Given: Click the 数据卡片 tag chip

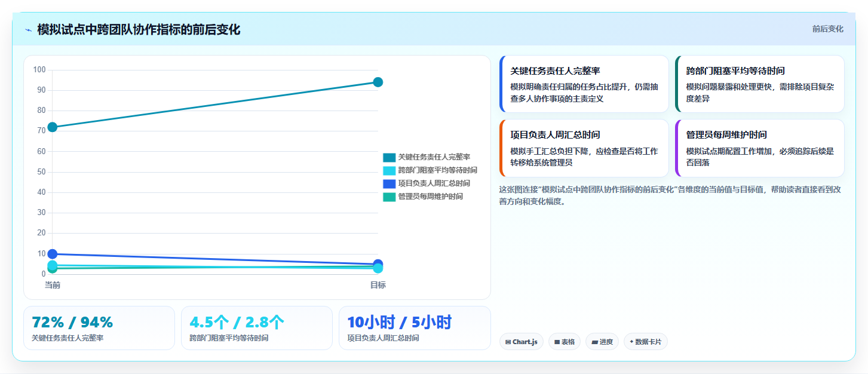Looking at the screenshot, I should 645,342.
